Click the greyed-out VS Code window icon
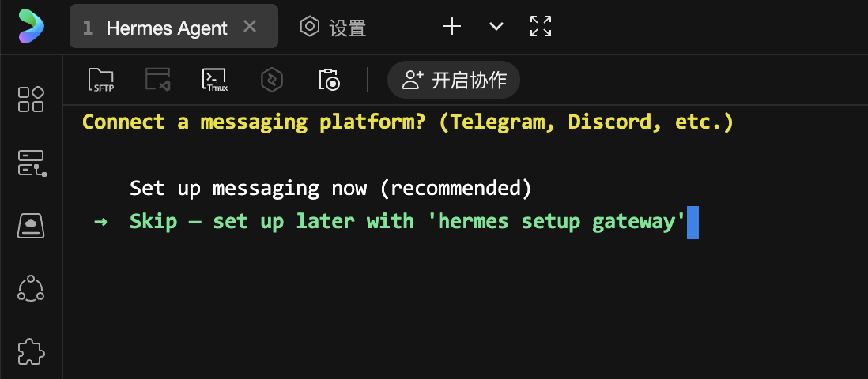The image size is (868, 379). pyautogui.click(x=158, y=80)
